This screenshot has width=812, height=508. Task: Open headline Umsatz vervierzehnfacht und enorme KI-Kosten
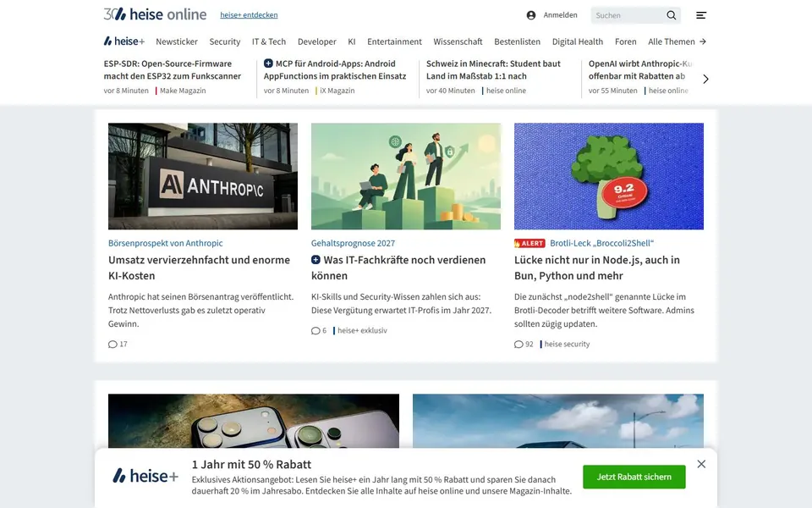click(199, 268)
